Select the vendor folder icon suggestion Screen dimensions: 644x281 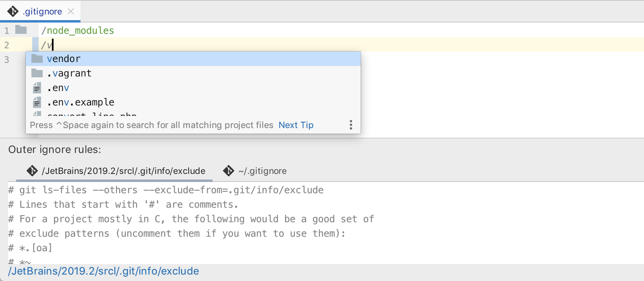(37, 59)
